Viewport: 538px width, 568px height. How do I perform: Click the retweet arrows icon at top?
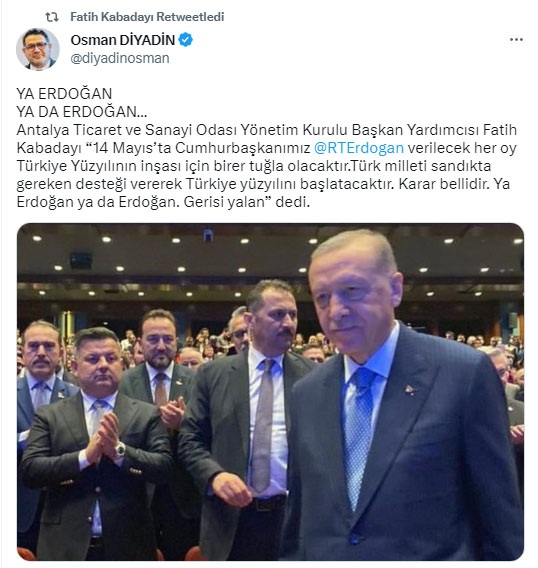(x=51, y=17)
